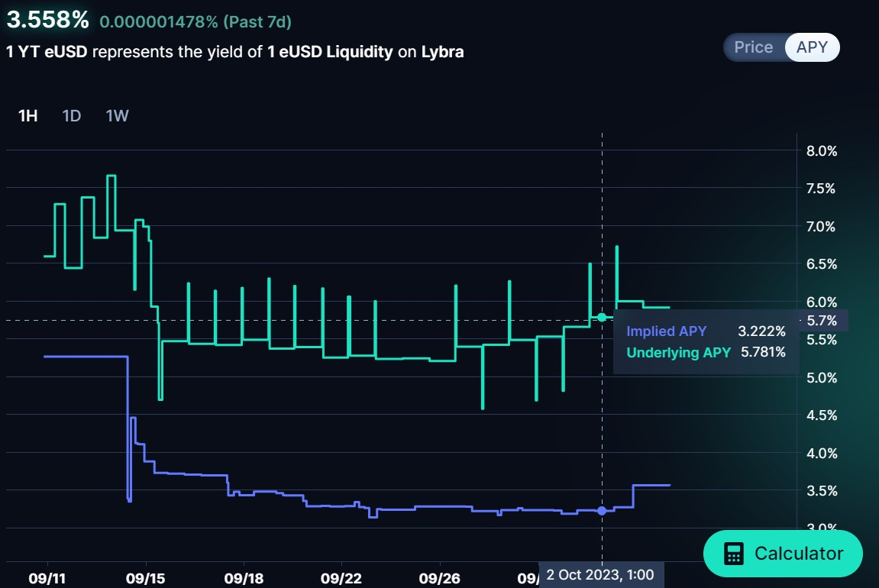Image resolution: width=879 pixels, height=588 pixels.
Task: Click the 2 Oct 2023, 1:00 date label
Action: click(x=600, y=574)
